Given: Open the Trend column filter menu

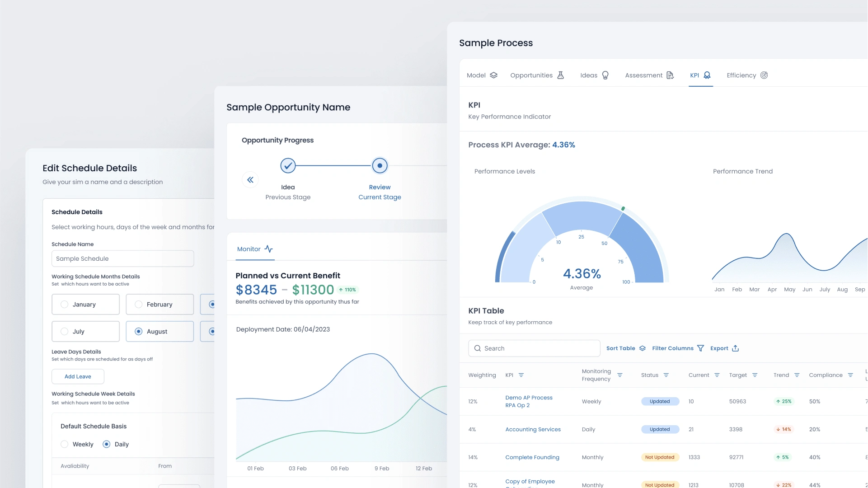Looking at the screenshot, I should pos(797,375).
